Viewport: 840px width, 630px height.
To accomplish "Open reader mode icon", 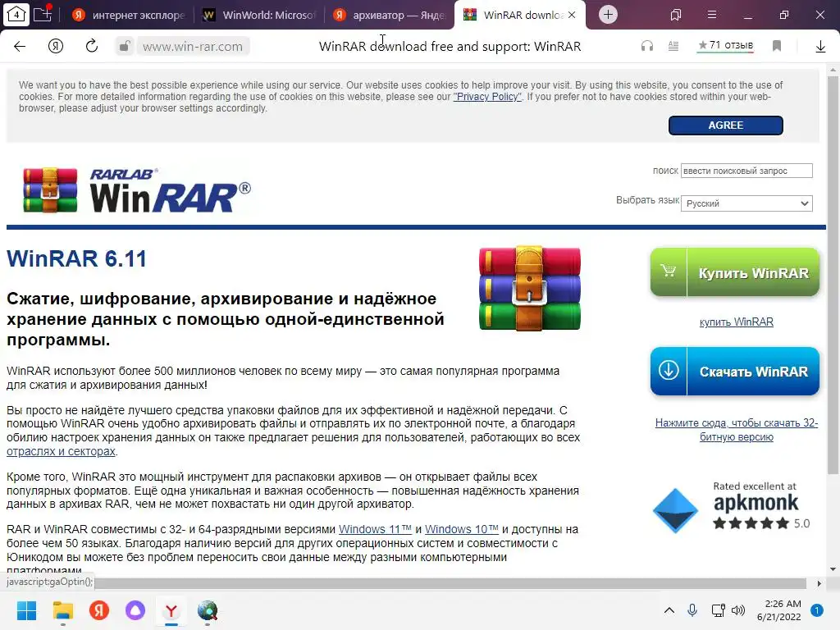I will coord(673,46).
